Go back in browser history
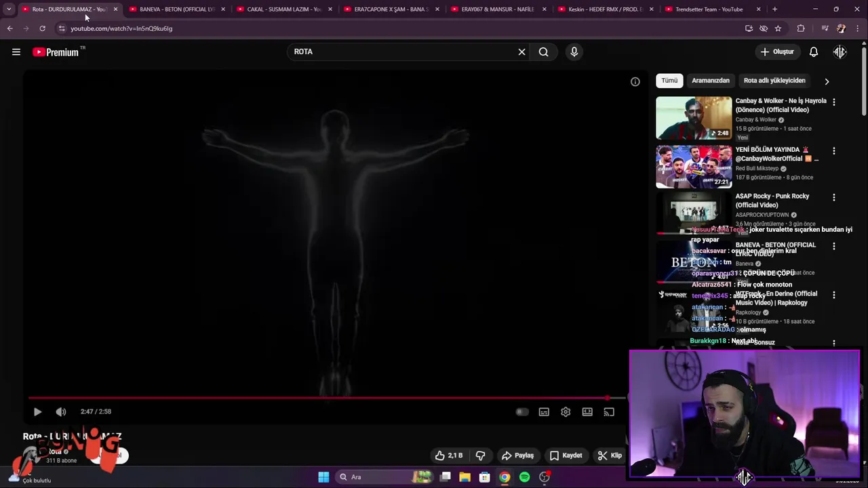Screen dimensions: 868x488 [x=9, y=28]
